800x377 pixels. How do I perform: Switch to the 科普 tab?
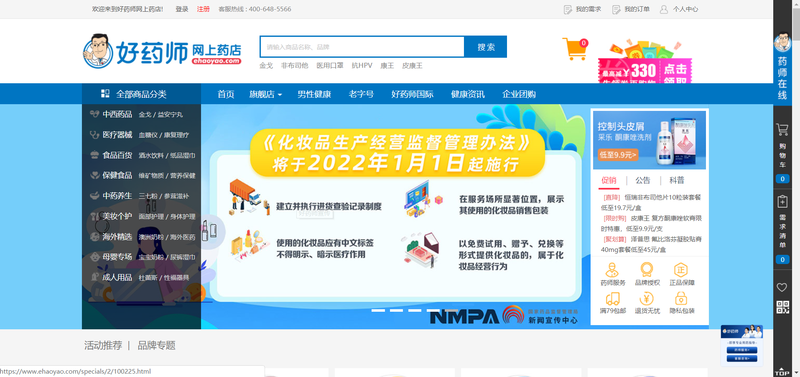[x=677, y=180]
